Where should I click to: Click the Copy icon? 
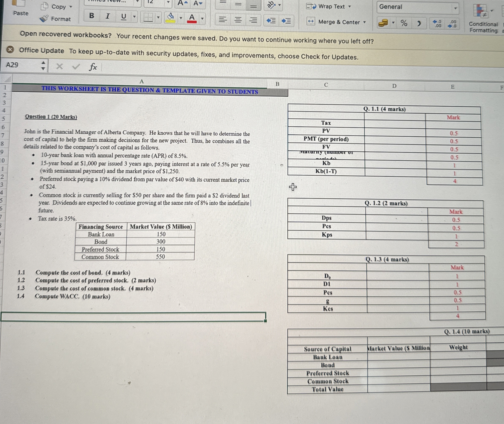point(45,6)
